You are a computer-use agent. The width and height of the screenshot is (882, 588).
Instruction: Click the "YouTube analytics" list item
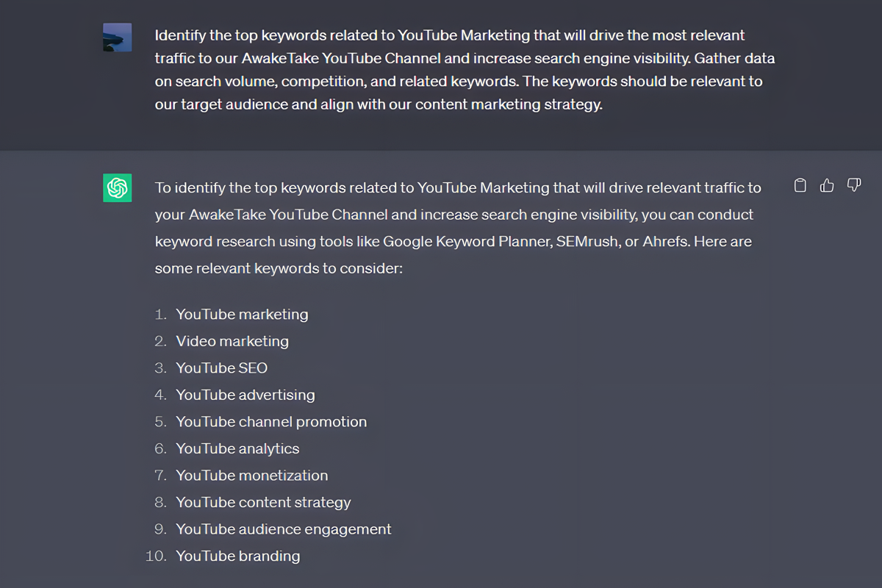[x=237, y=448]
